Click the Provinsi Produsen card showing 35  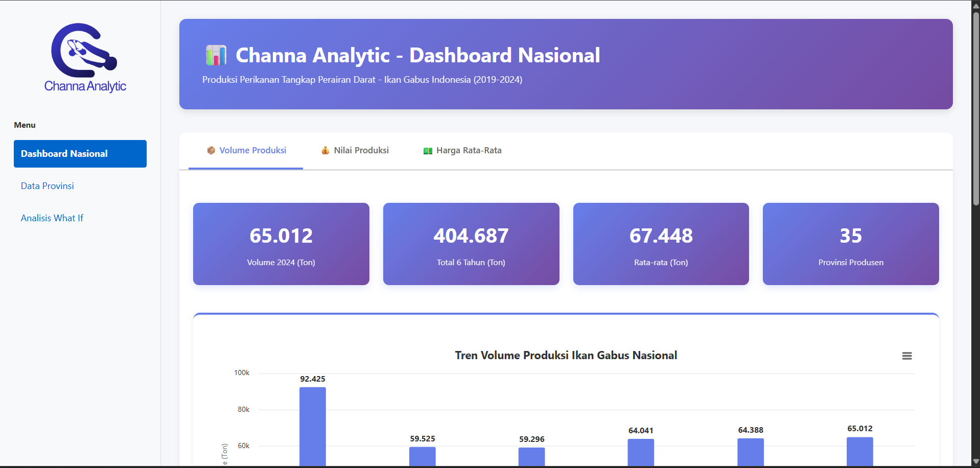point(850,244)
